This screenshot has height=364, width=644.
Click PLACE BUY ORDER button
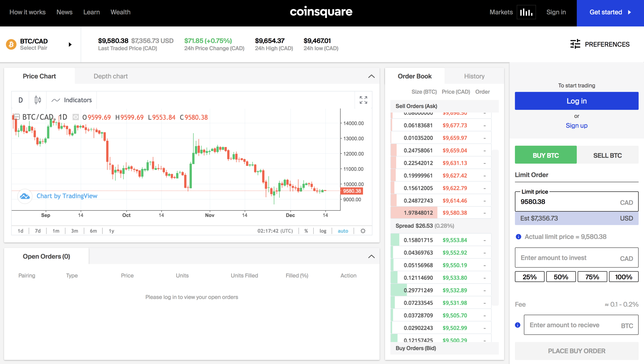[577, 351]
